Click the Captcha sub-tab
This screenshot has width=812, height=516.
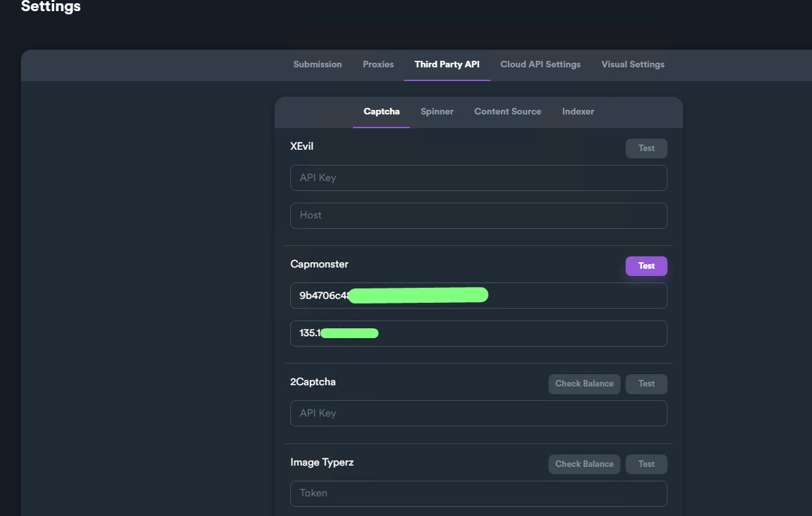tap(381, 111)
